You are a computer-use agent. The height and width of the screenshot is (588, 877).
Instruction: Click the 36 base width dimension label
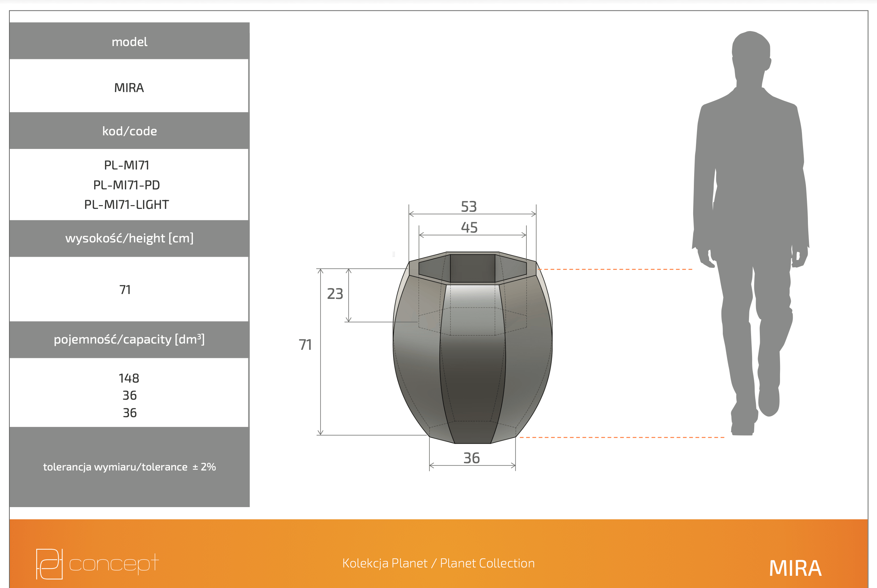click(x=472, y=458)
